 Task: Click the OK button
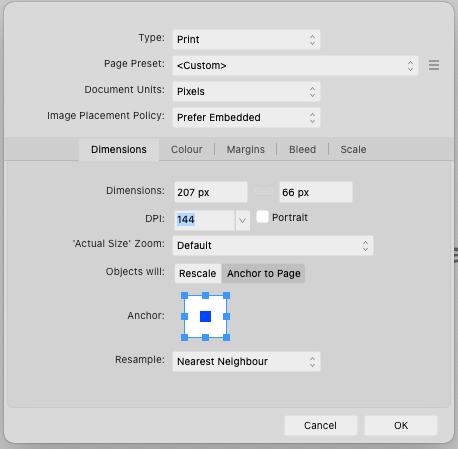tap(401, 425)
